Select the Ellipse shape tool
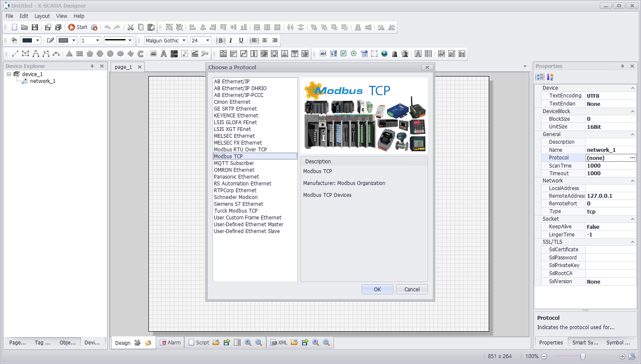This screenshot has width=641, height=364. (x=120, y=54)
